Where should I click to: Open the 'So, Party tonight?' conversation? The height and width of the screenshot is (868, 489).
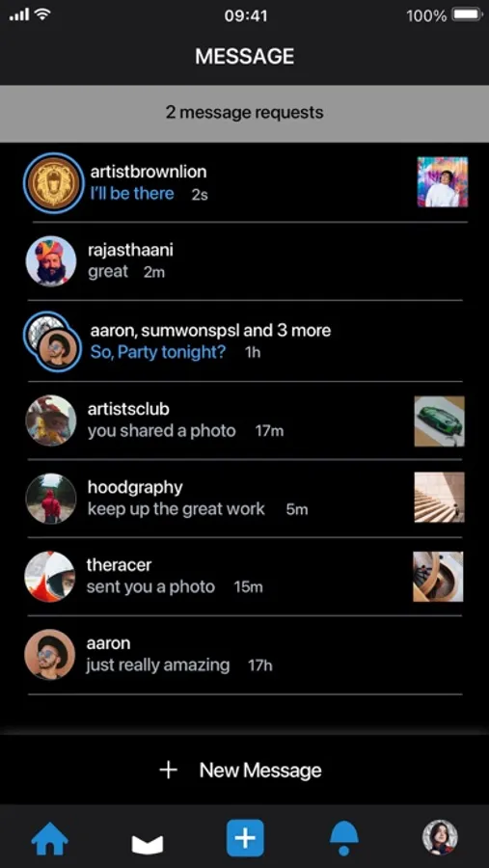pos(244,341)
